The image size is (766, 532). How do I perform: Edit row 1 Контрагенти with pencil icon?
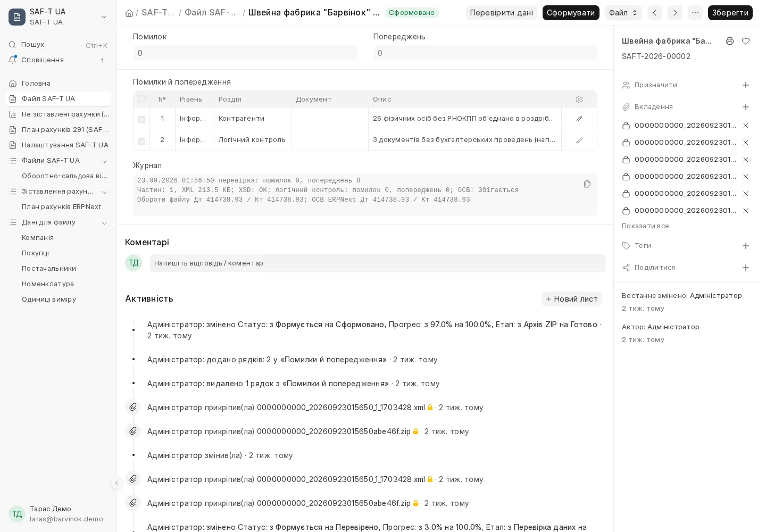579,119
